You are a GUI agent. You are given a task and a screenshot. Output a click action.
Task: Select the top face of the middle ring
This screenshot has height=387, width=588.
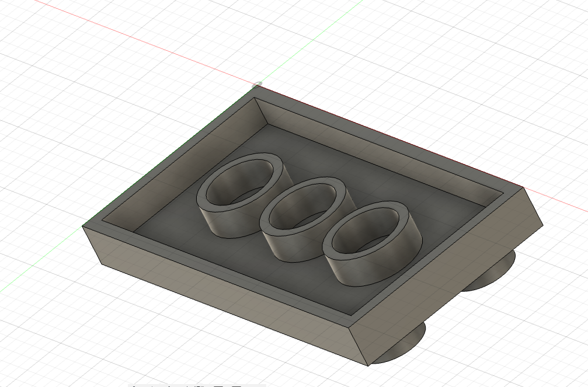[266, 218]
